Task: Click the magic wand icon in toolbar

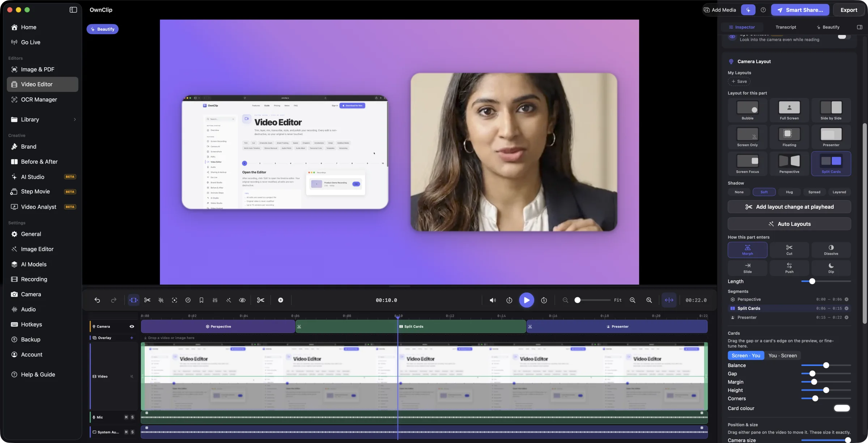Action: tap(229, 300)
